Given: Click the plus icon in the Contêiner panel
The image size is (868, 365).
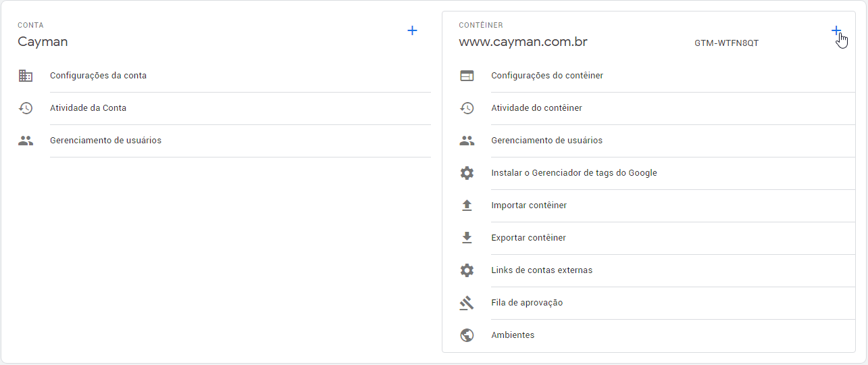Looking at the screenshot, I should click(x=836, y=30).
